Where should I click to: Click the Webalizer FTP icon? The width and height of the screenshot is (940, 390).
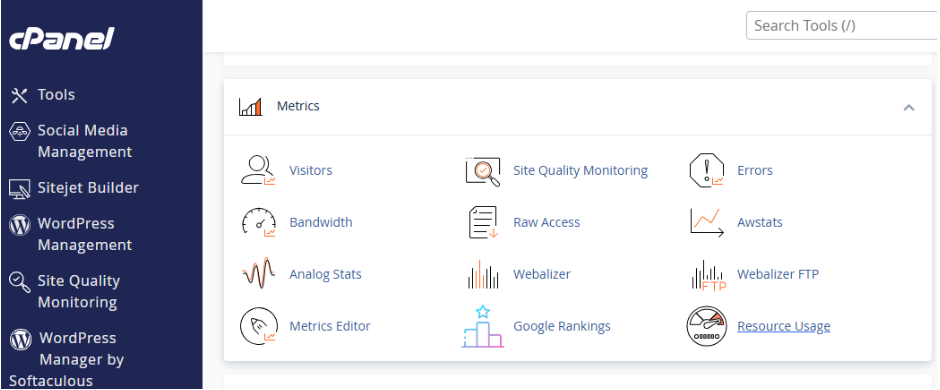[708, 276]
